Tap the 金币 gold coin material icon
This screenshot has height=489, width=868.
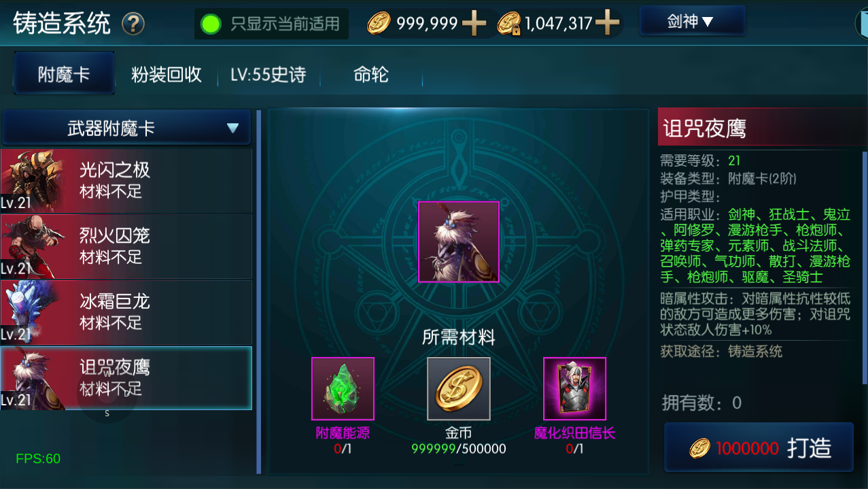459,388
